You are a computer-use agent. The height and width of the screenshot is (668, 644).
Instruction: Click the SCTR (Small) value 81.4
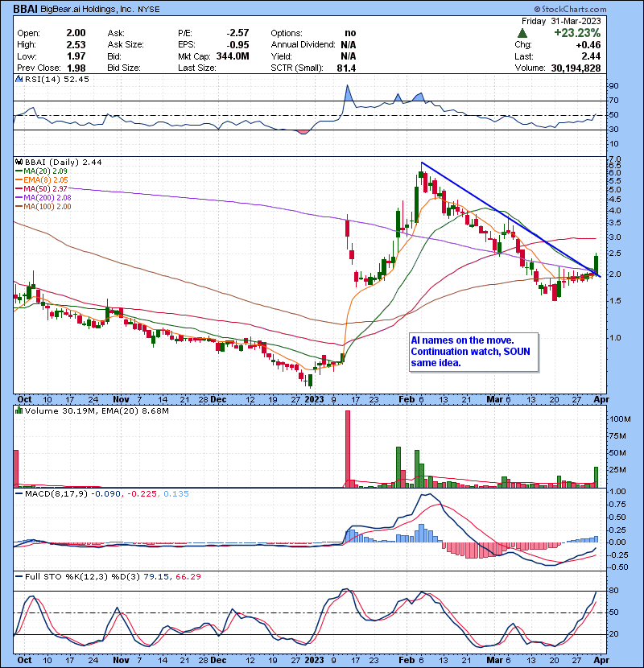[x=346, y=68]
